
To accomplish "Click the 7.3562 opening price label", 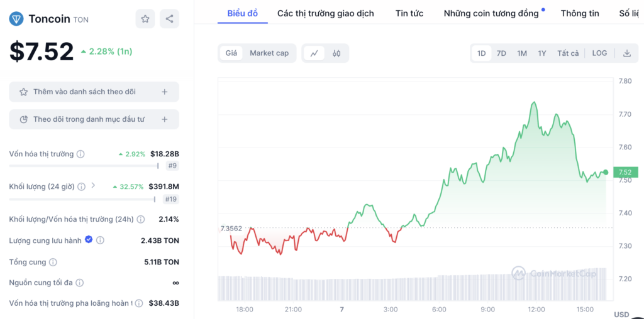I will [x=231, y=228].
